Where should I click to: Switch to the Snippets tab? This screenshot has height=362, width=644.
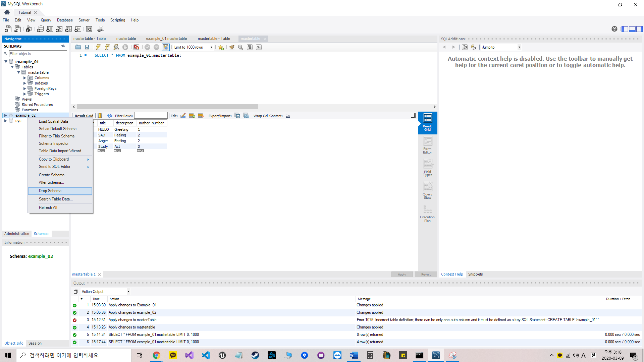pos(475,274)
